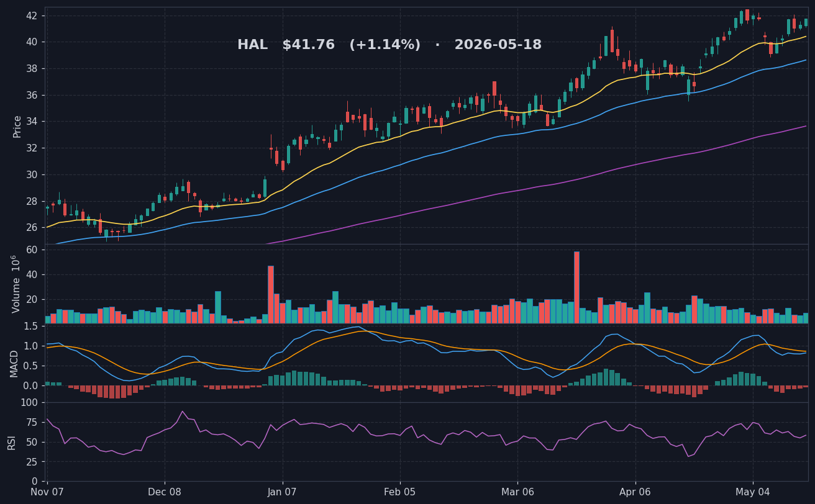Click the 34 price axis tick
Image resolution: width=815 pixels, height=504 pixels.
pyautogui.click(x=32, y=121)
